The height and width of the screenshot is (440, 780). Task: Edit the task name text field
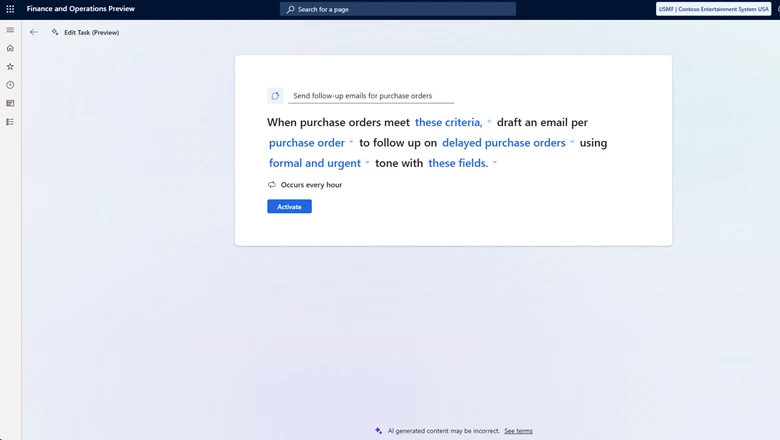tap(371, 96)
